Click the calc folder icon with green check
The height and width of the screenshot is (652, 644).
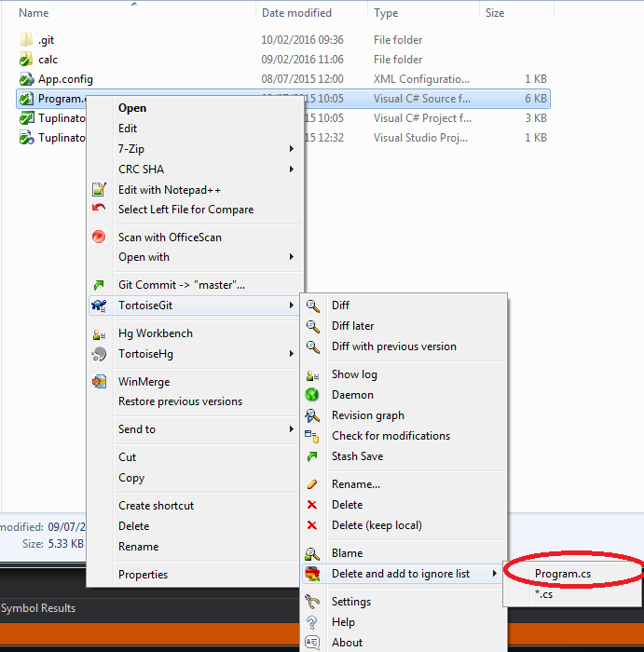(26, 59)
